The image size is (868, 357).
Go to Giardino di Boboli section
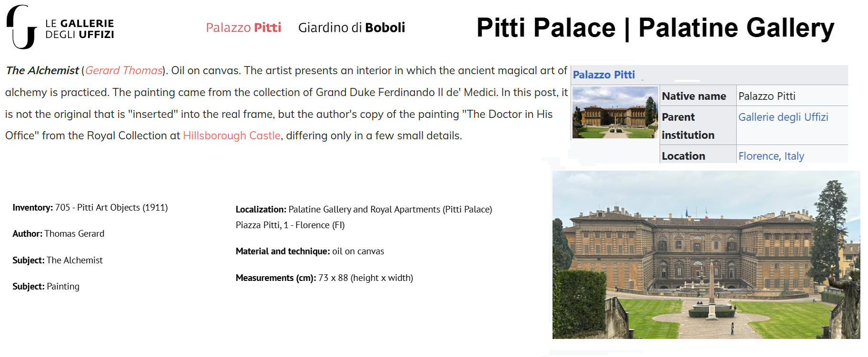click(x=351, y=28)
